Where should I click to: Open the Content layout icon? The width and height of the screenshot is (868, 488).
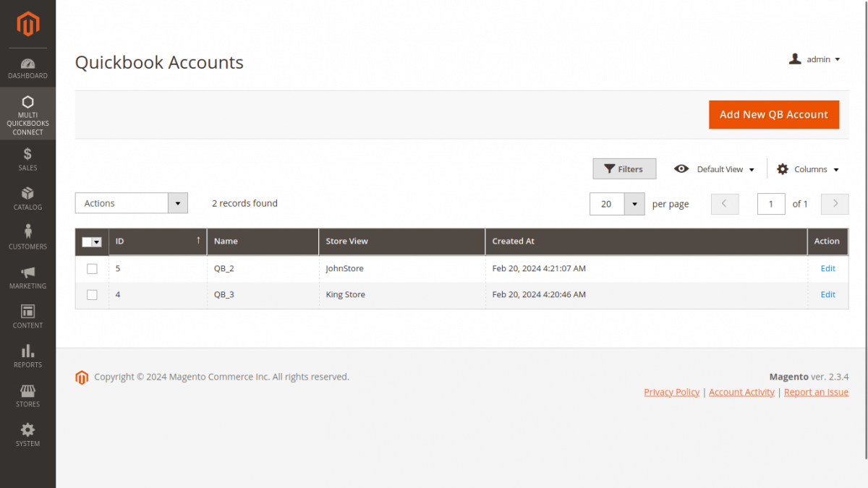(27, 312)
